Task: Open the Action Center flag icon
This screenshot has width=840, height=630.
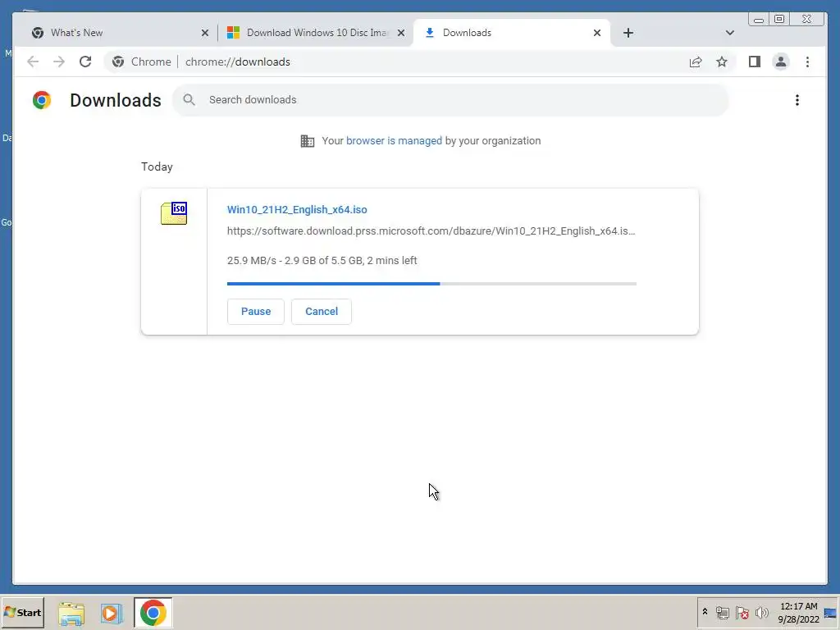Action: 742,612
